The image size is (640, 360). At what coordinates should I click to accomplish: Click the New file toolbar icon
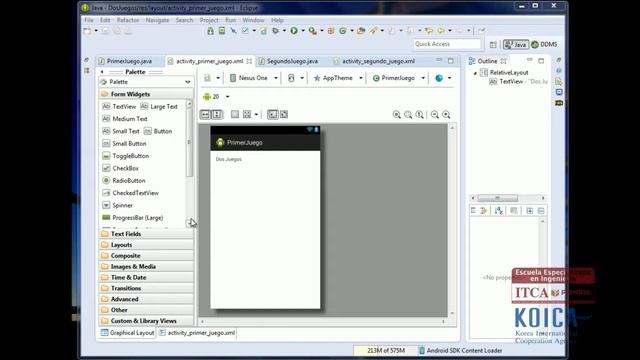click(x=87, y=31)
